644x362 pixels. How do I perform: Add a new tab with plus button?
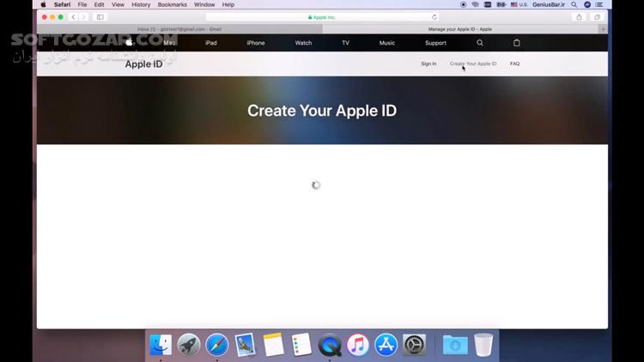pyautogui.click(x=603, y=29)
